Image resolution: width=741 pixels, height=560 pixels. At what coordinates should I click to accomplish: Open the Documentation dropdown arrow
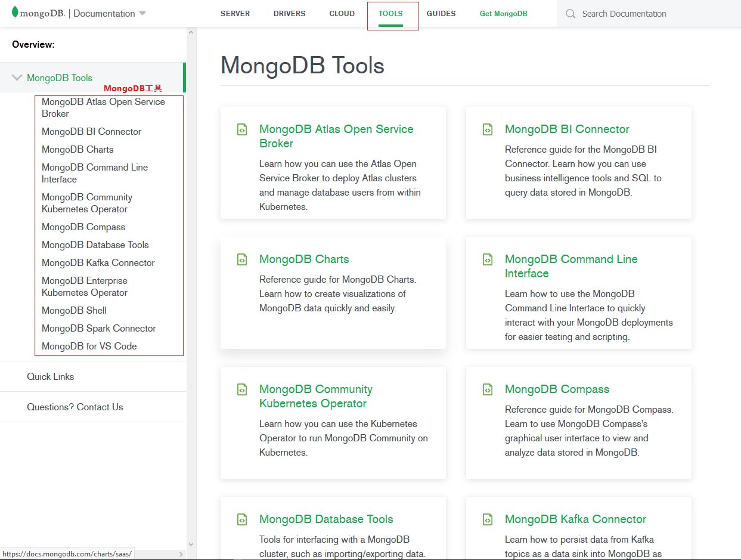coord(142,14)
